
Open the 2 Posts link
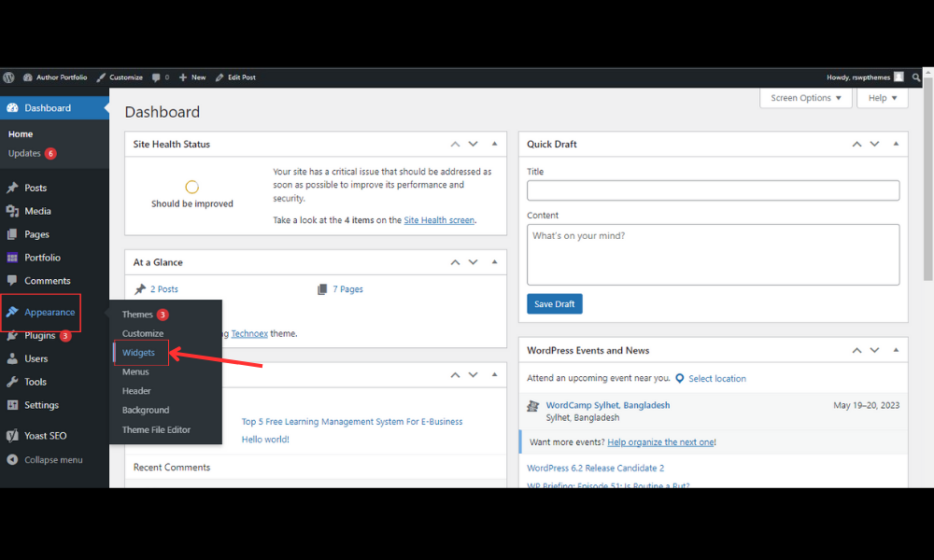(163, 289)
